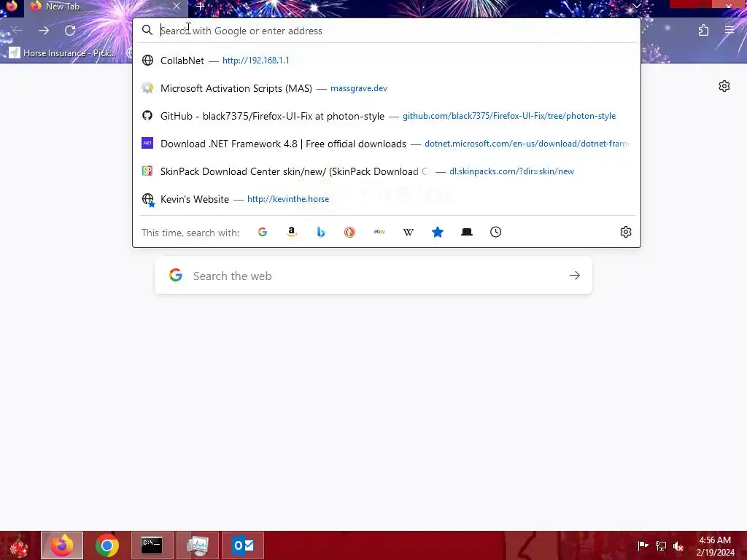Open the Action Center flag icon
This screenshot has height=560, width=747.
tap(643, 545)
